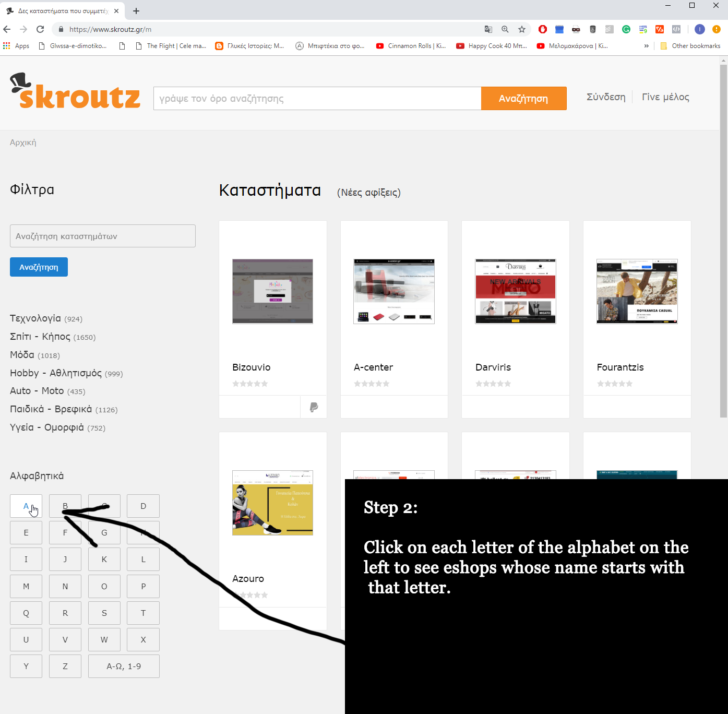
Task: Bookmark this page with the star icon
Action: [521, 29]
